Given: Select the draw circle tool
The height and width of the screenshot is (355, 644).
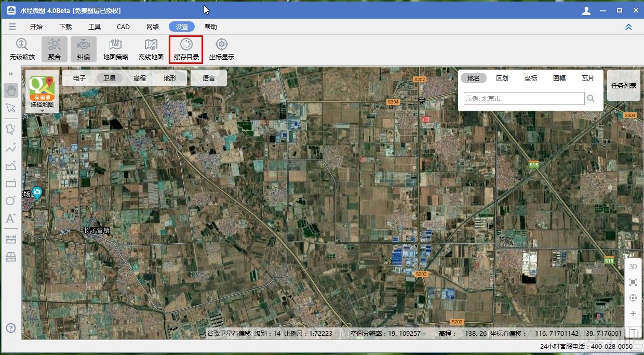Looking at the screenshot, I should pyautogui.click(x=11, y=201).
